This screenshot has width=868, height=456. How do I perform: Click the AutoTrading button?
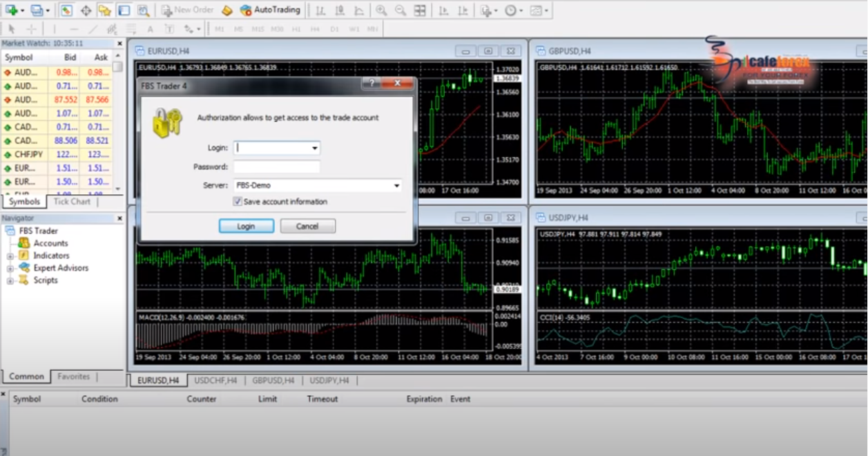click(x=270, y=10)
